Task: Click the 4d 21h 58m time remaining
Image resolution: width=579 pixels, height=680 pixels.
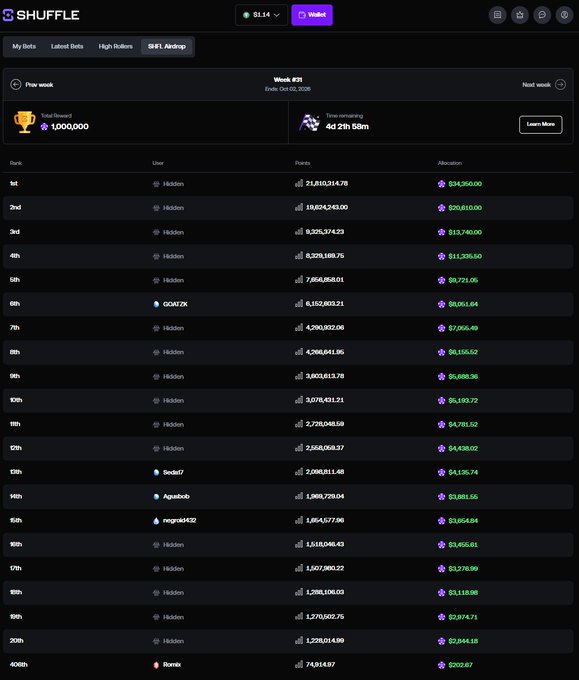Action: click(x=347, y=127)
